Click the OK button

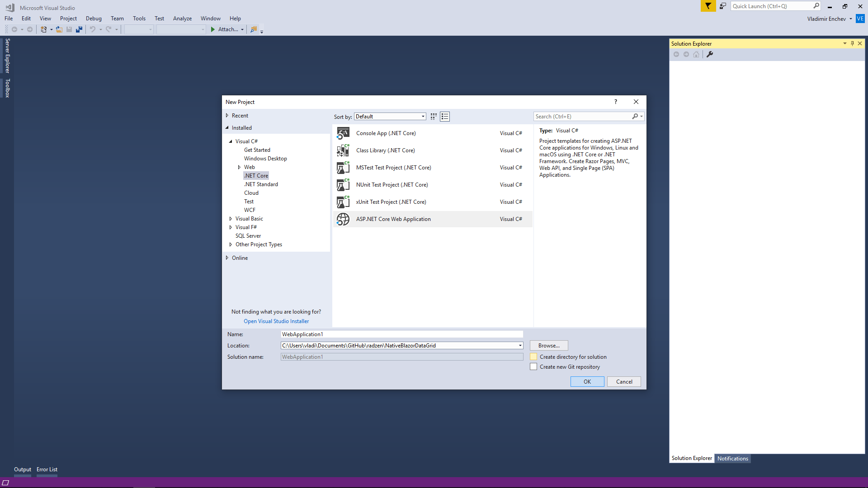(x=587, y=382)
